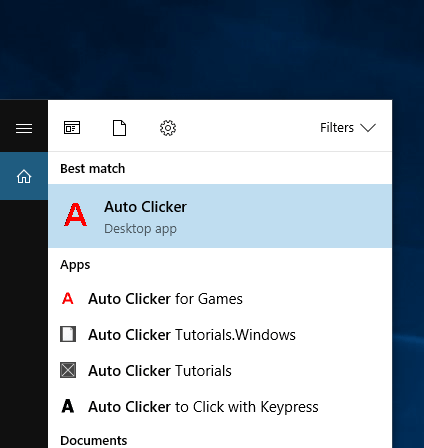
Task: Open the Auto Clicker best match result
Action: tap(220, 216)
